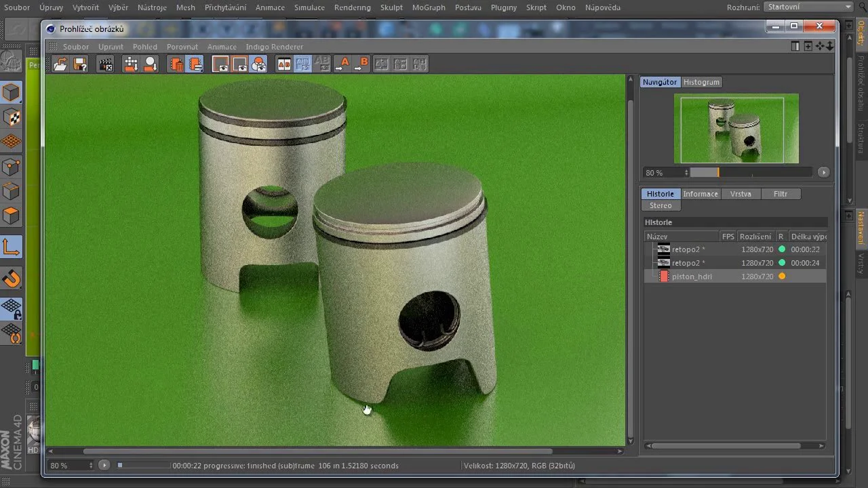Image resolution: width=868 pixels, height=488 pixels.
Task: Click the Open image folder icon
Action: click(x=60, y=64)
